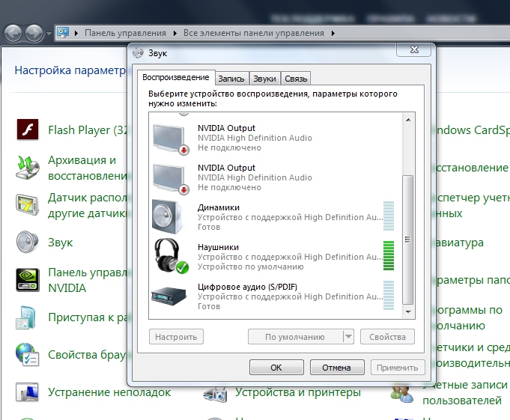
Task: Click the Настроить button
Action: [176, 337]
